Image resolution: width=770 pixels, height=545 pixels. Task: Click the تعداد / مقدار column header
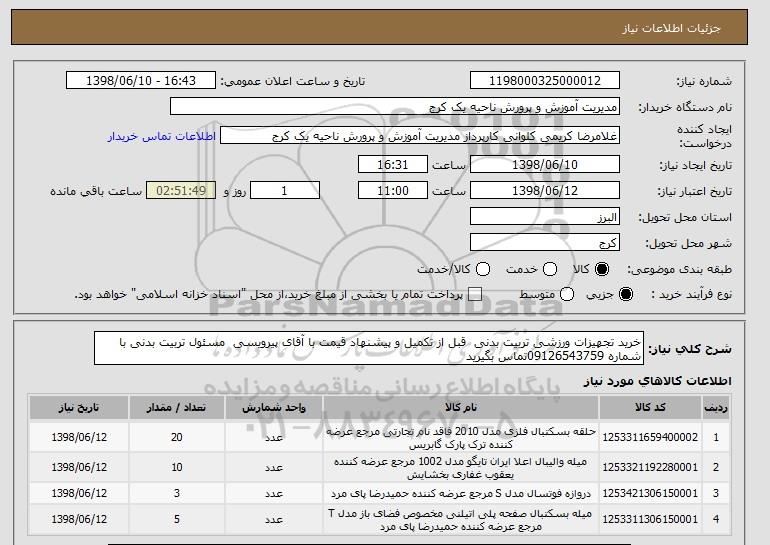[176, 408]
